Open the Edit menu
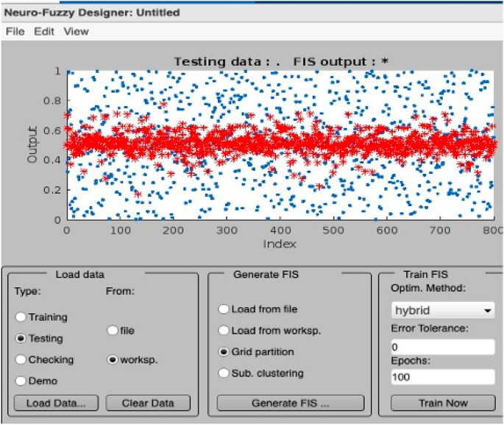Screen dimensions: 504x425 (43, 32)
